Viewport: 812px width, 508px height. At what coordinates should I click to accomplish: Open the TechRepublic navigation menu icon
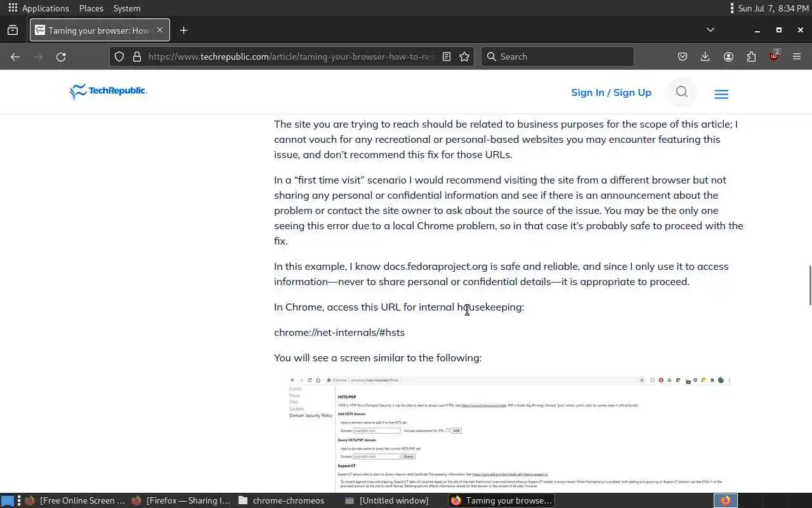pos(721,94)
